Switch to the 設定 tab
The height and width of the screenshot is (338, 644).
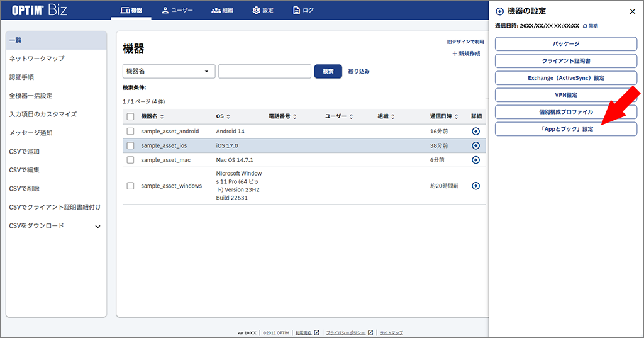[263, 10]
